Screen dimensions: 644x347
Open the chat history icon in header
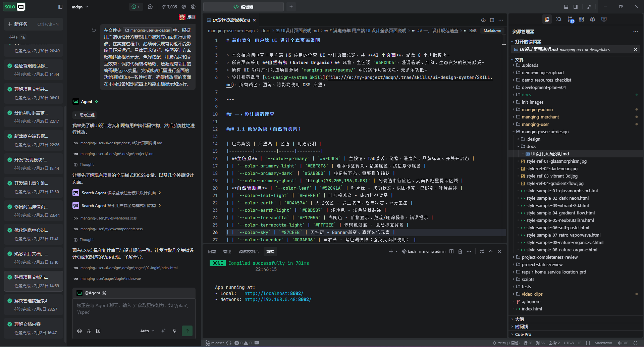[x=150, y=7]
